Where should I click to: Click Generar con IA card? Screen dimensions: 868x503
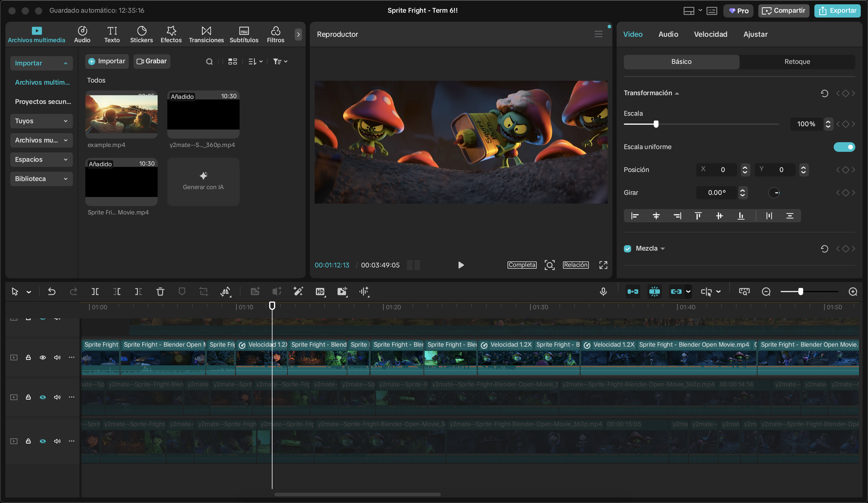coord(203,182)
